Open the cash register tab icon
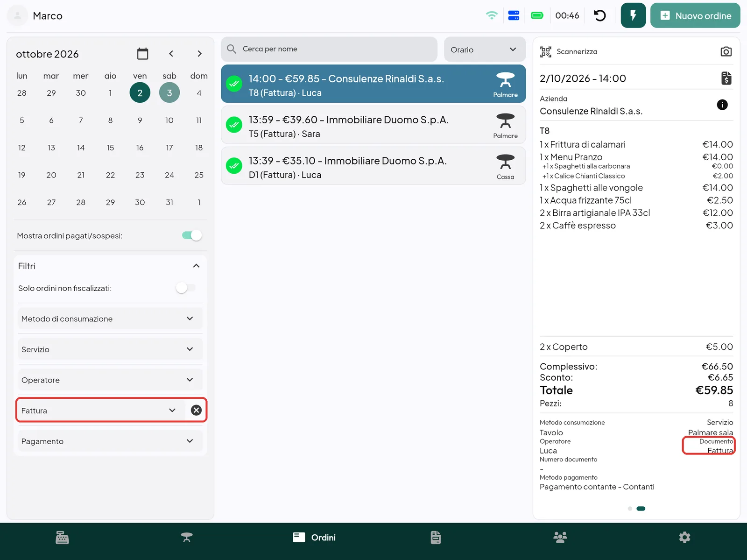 (x=62, y=538)
